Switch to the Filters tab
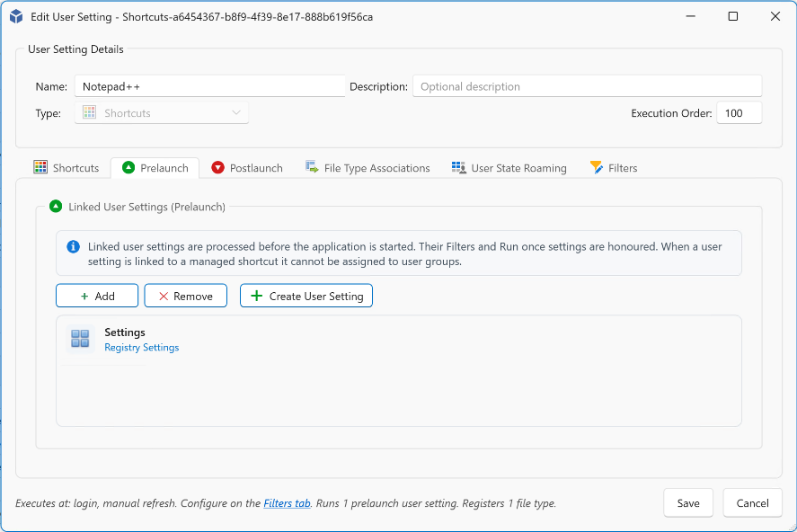The width and height of the screenshot is (797, 532). coord(614,168)
